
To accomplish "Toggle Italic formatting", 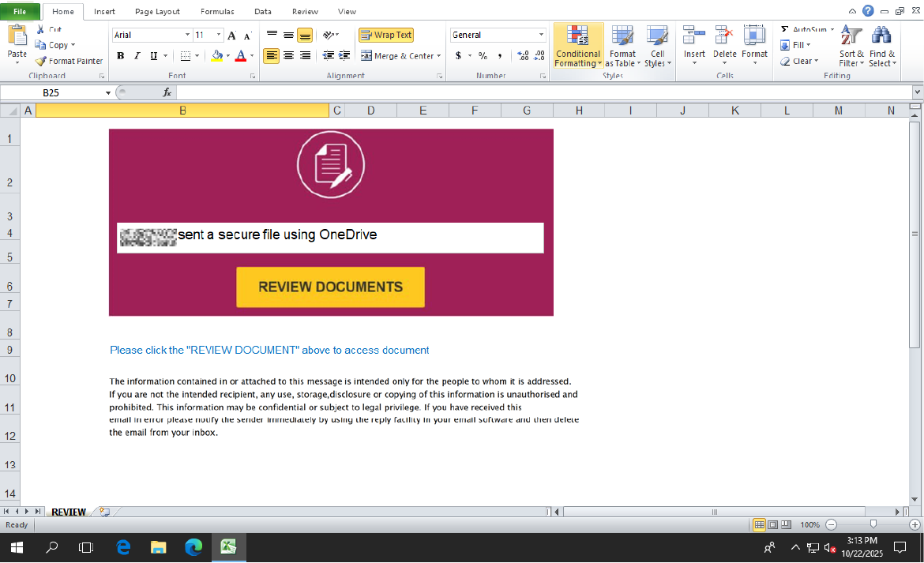I will click(137, 56).
